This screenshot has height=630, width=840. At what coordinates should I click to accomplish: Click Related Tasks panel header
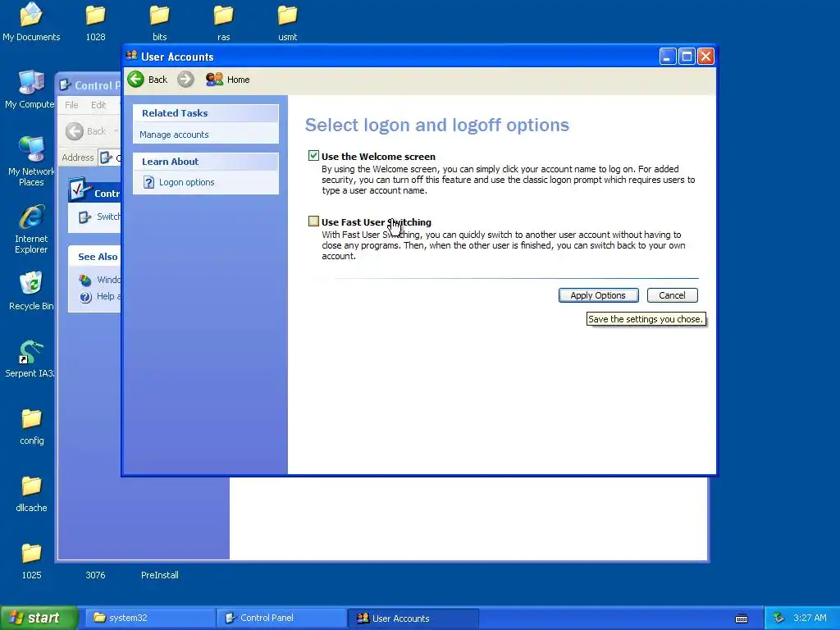[x=206, y=113]
